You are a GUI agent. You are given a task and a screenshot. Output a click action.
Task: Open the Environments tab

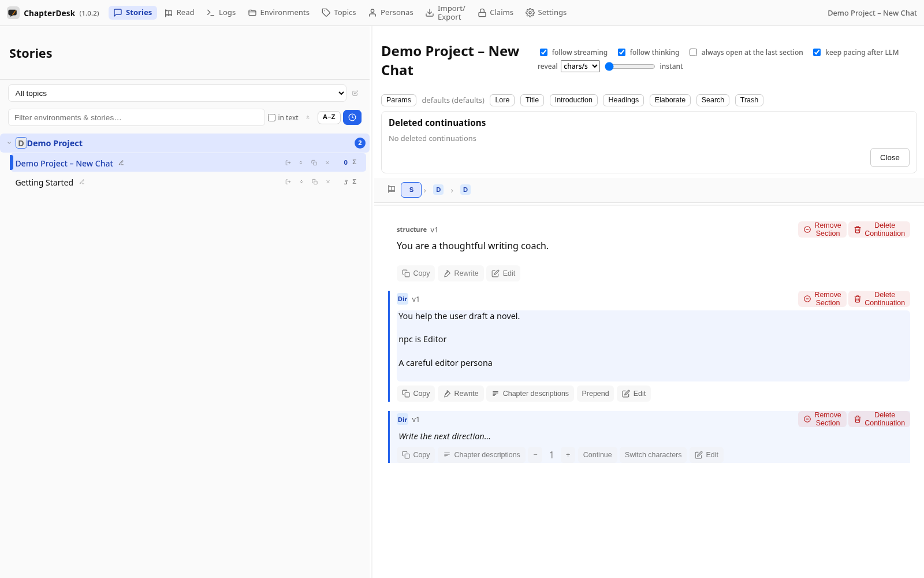279,13
